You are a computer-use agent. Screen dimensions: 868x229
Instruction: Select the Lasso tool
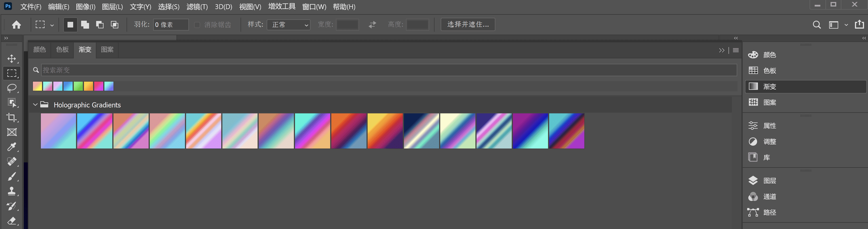coord(12,88)
